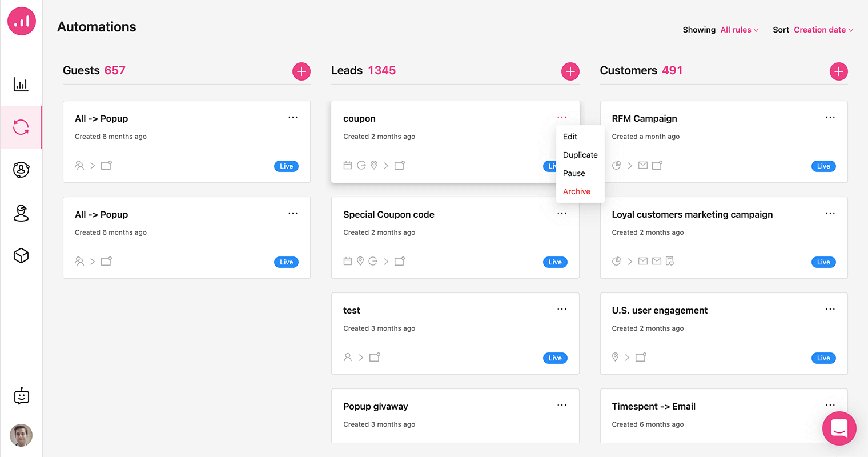Click the Automations page heading

[x=97, y=27]
